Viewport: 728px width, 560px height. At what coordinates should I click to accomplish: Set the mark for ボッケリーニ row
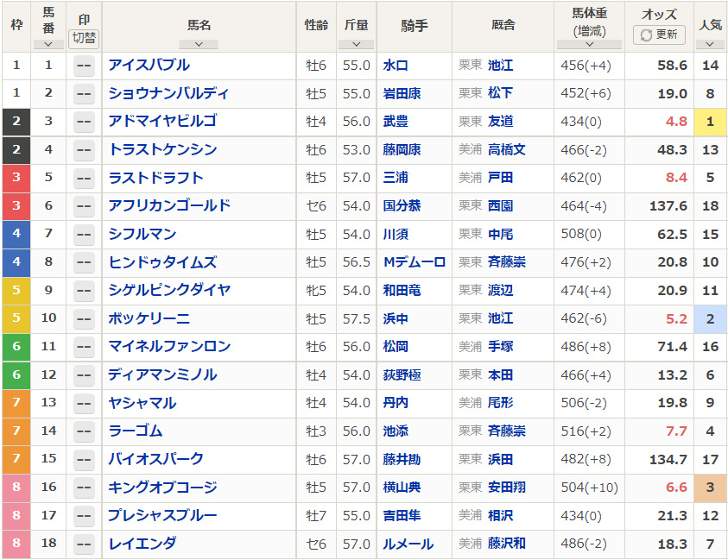(84, 319)
